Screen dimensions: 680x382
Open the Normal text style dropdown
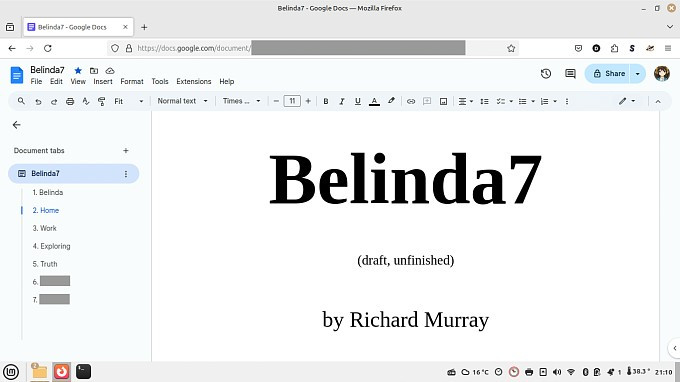pyautogui.click(x=182, y=101)
